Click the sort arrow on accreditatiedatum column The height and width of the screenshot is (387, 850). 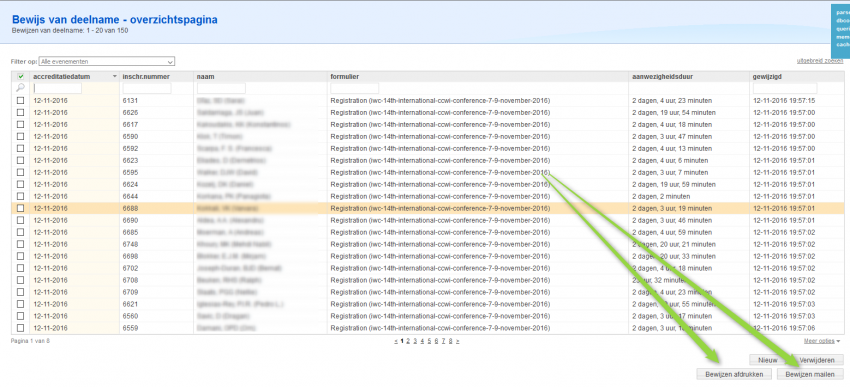click(x=114, y=77)
